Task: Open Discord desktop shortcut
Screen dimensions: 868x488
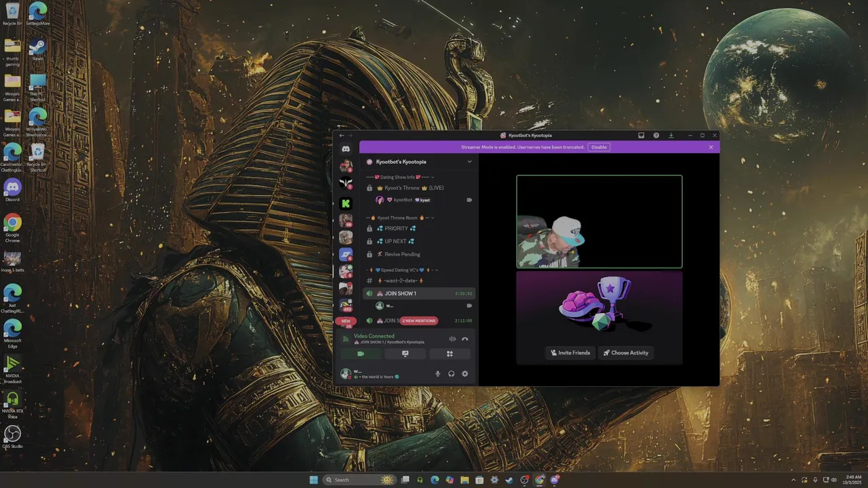Action: coord(12,190)
